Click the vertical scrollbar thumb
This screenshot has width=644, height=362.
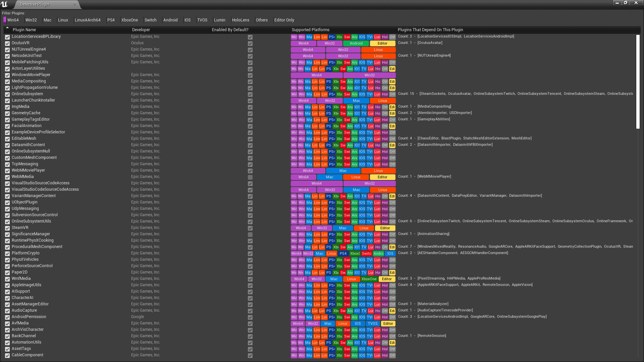[x=638, y=81]
